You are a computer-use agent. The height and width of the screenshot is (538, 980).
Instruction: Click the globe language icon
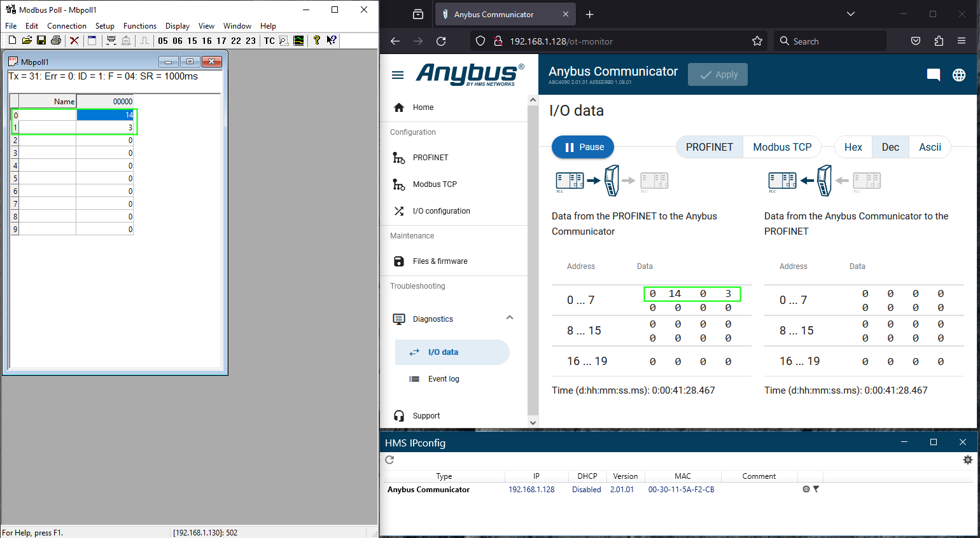click(x=958, y=75)
